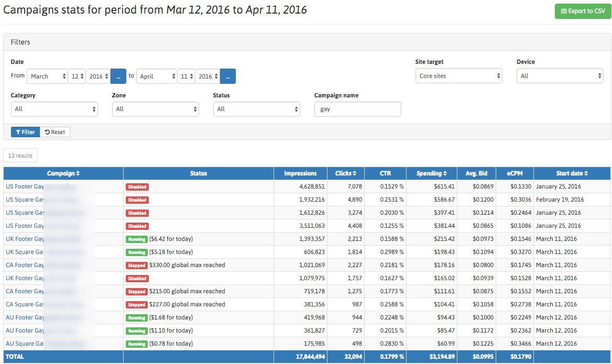Click the 13 results label

tap(20, 155)
